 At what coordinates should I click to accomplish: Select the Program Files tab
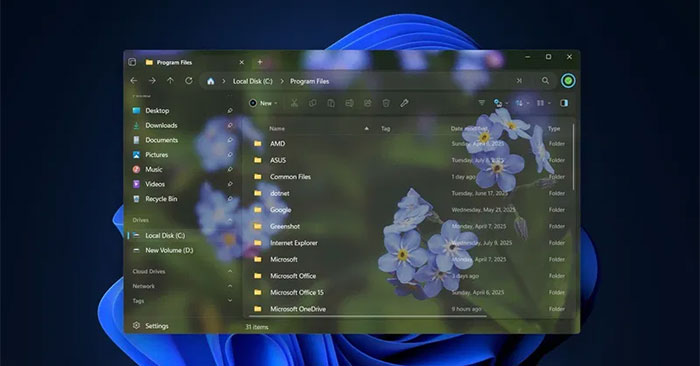(195, 62)
